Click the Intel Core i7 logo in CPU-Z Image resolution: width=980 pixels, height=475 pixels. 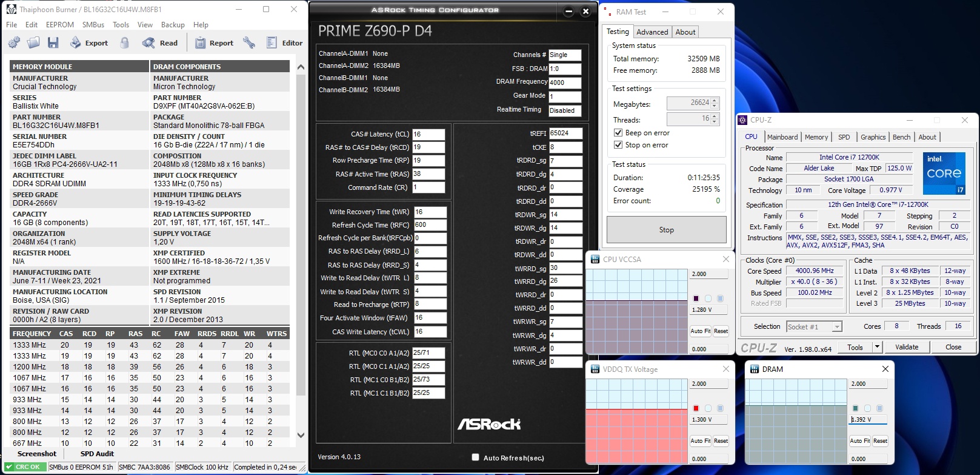tap(944, 173)
